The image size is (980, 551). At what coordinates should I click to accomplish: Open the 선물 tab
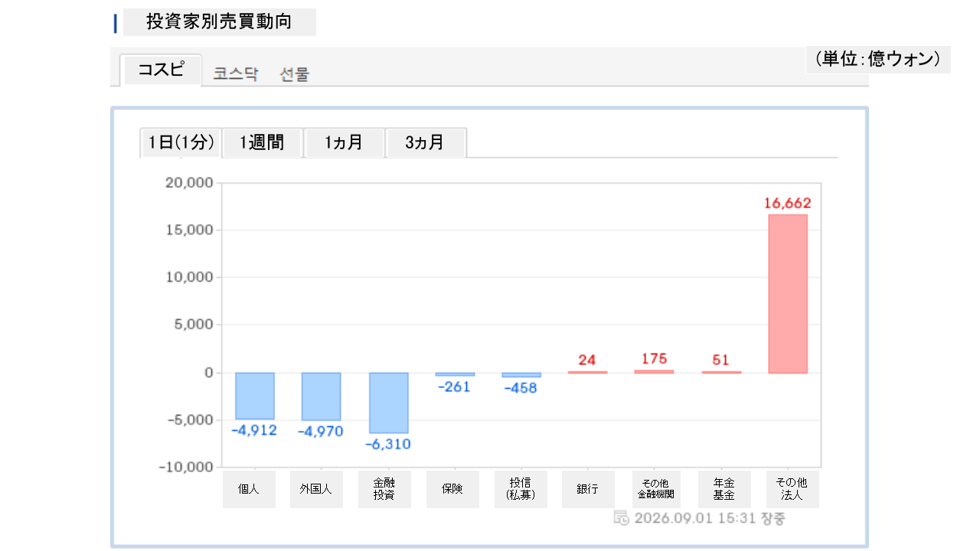tap(295, 74)
